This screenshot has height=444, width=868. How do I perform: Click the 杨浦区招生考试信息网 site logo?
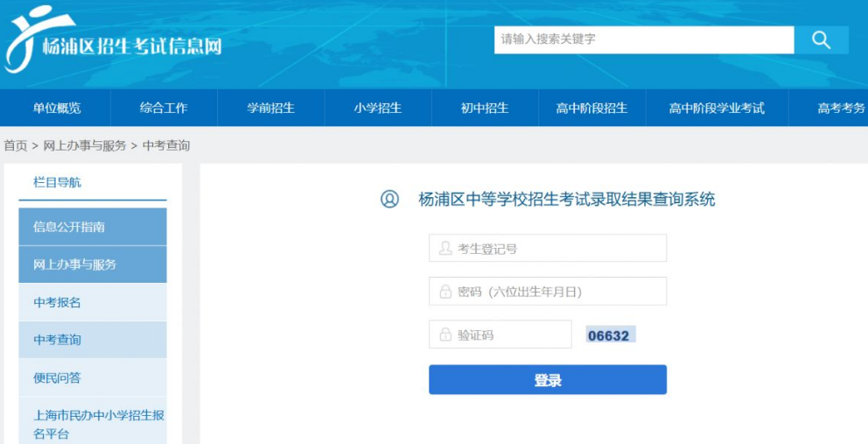coord(114,39)
